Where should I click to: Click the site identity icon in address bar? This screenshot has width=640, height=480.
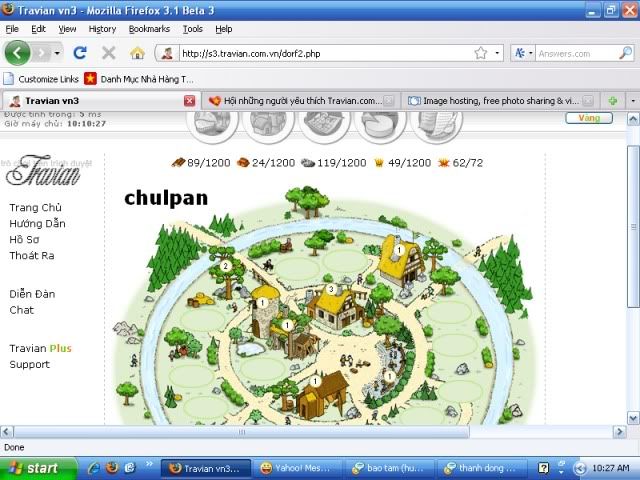point(167,53)
